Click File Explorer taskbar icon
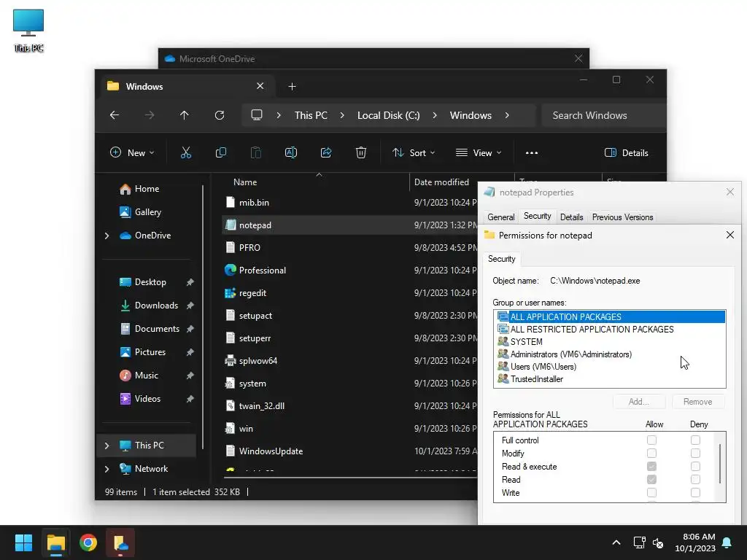 click(55, 542)
